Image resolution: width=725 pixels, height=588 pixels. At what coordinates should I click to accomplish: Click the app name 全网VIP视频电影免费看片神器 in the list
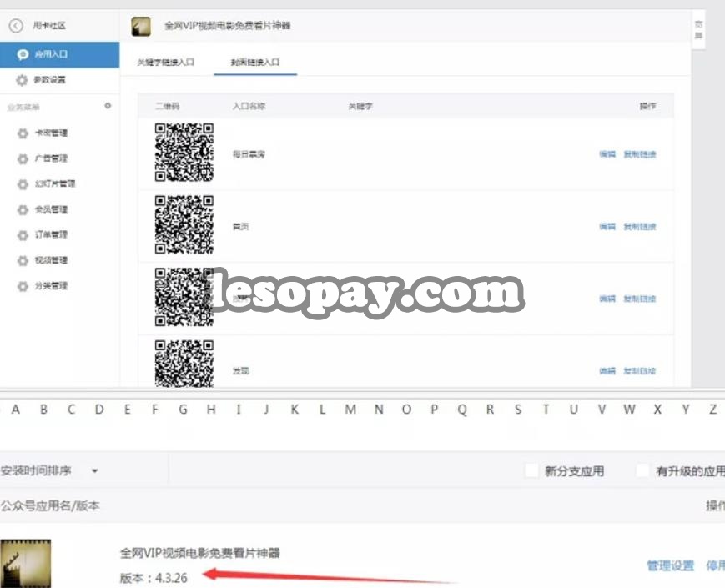pyautogui.click(x=200, y=553)
